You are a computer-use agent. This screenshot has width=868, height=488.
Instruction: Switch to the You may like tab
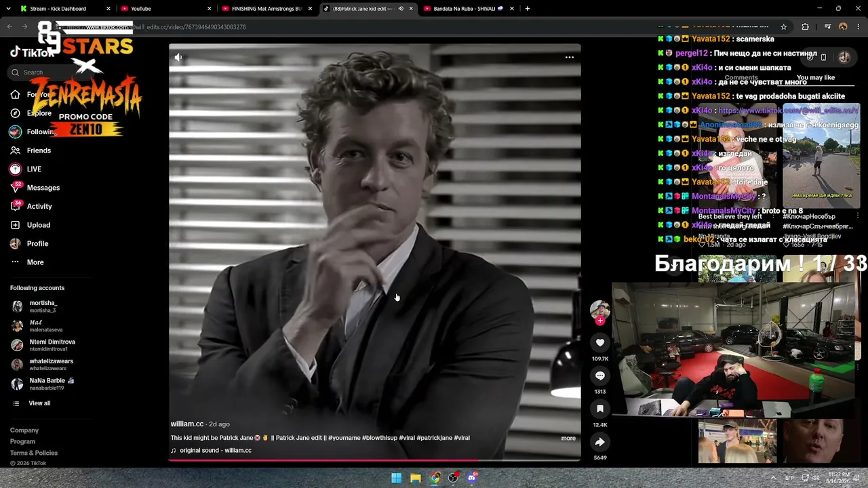click(816, 78)
